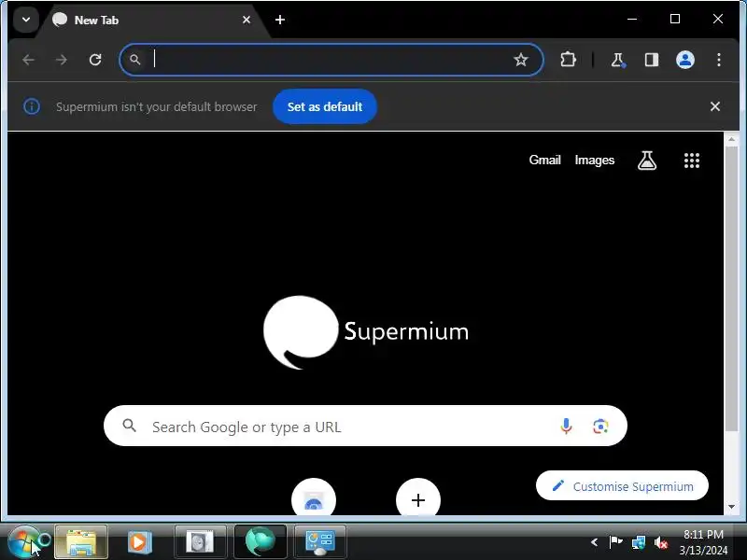The height and width of the screenshot is (560, 747).
Task: Open the Web Store shortcut tile
Action: 314,498
